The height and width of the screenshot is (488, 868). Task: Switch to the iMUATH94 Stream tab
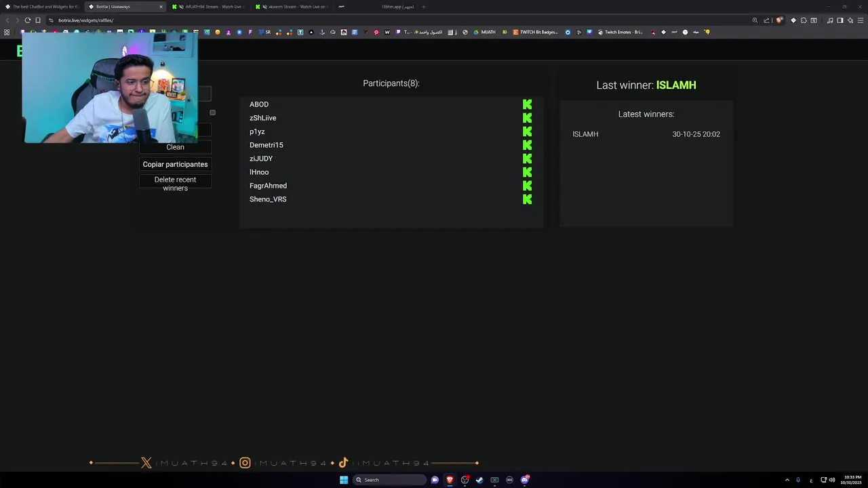click(x=209, y=7)
